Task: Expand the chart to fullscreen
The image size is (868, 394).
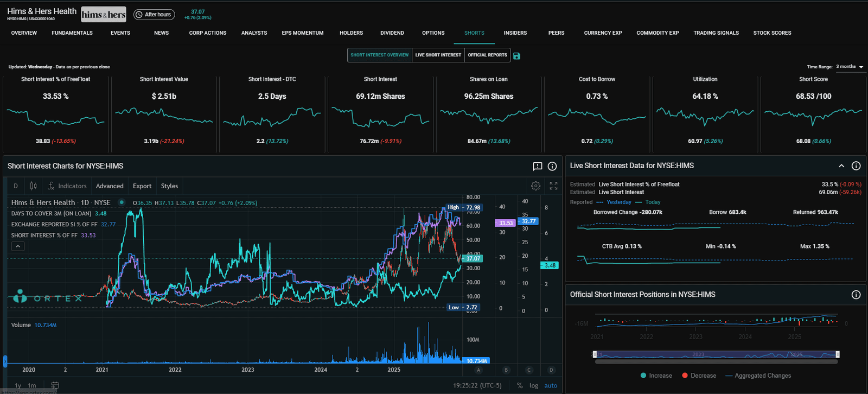Action: click(553, 186)
